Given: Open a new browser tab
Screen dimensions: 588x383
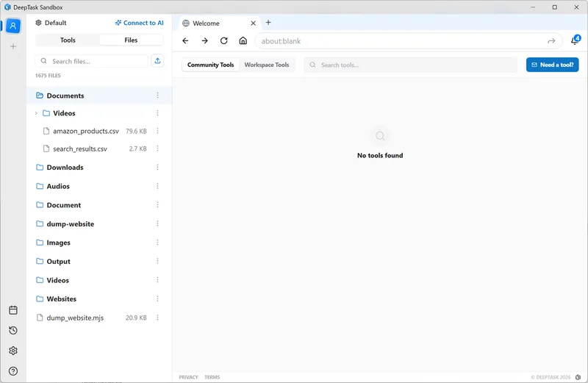Looking at the screenshot, I should (268, 23).
